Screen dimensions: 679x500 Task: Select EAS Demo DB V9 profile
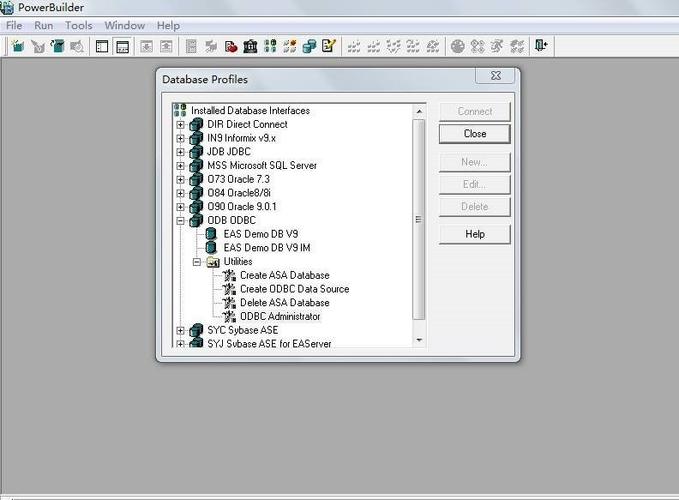click(x=259, y=234)
